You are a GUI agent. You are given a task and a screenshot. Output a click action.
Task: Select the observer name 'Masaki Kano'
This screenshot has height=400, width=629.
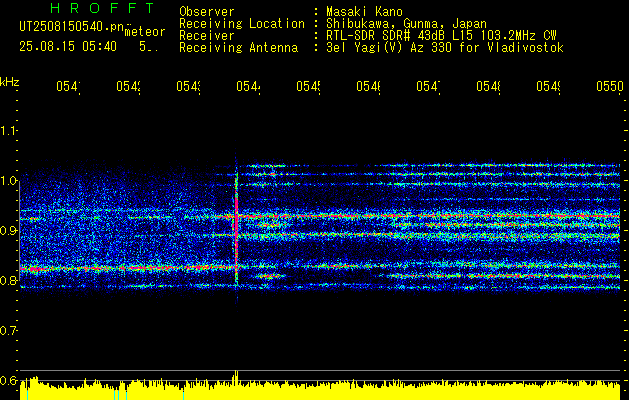[364, 12]
